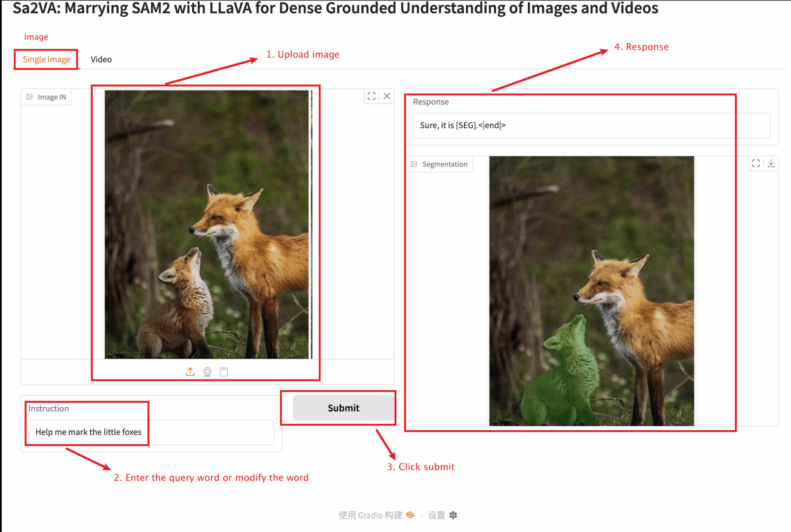Screen dimensions: 791x532
Task: Switch to the Video tab
Action: point(101,60)
